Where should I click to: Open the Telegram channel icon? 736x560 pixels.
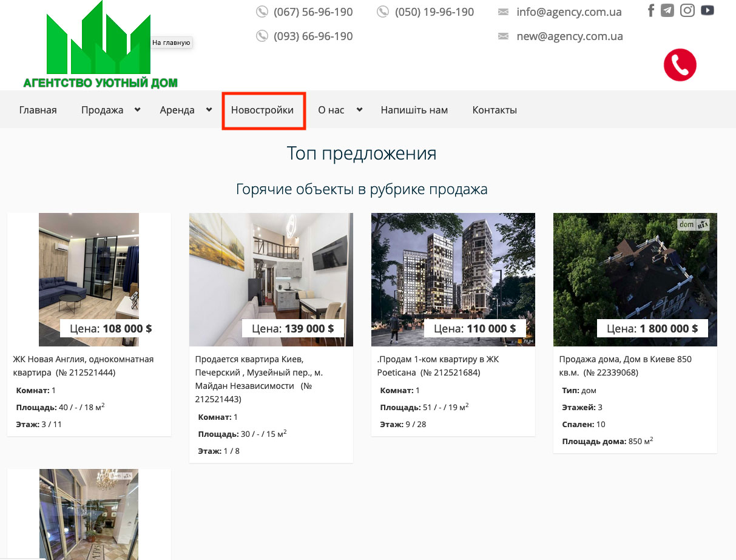[x=667, y=10]
